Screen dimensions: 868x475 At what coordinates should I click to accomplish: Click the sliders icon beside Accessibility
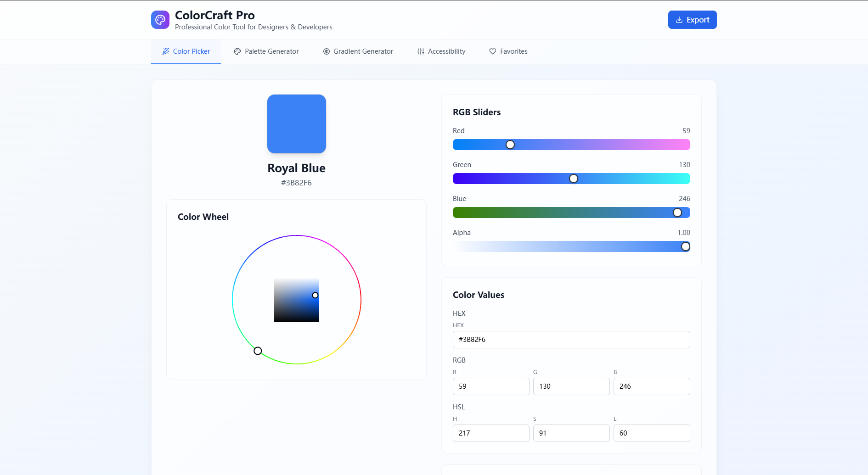coord(420,51)
